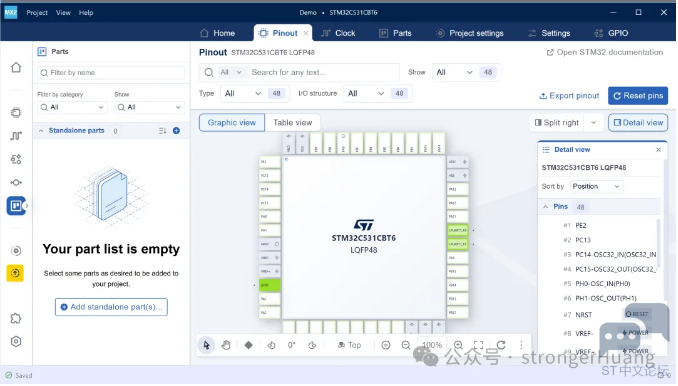Click the zoom out magnifier icon

pyautogui.click(x=406, y=346)
